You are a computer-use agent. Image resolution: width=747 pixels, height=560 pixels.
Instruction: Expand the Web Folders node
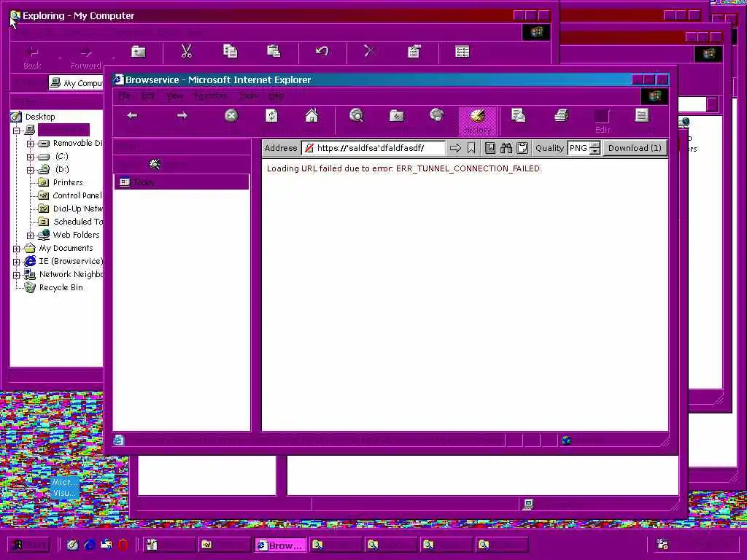[x=30, y=236]
